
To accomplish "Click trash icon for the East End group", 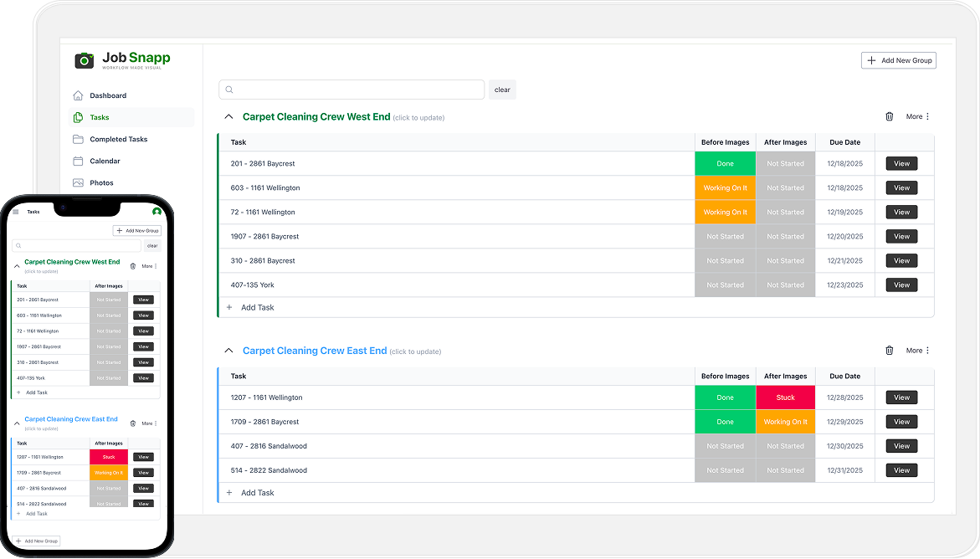I will [x=890, y=351].
